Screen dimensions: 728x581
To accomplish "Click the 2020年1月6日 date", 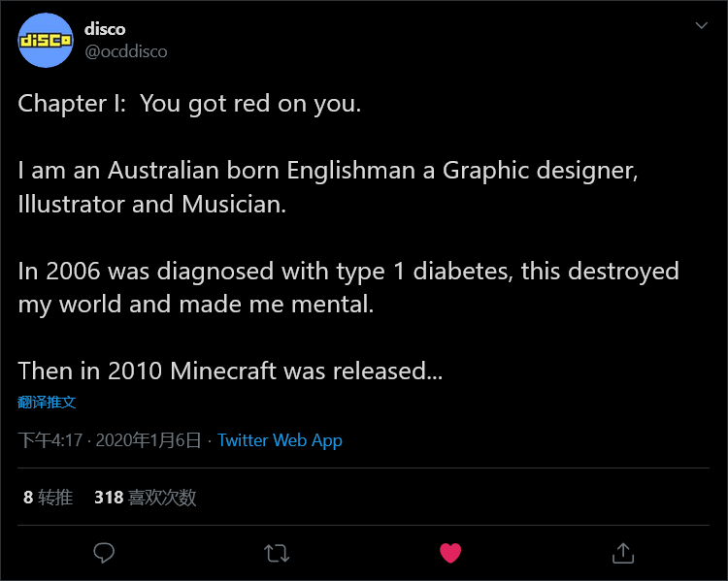I will [x=149, y=440].
